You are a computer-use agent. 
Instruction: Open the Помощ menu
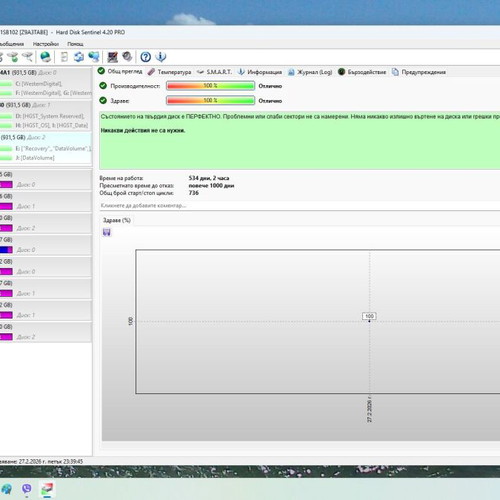[75, 44]
